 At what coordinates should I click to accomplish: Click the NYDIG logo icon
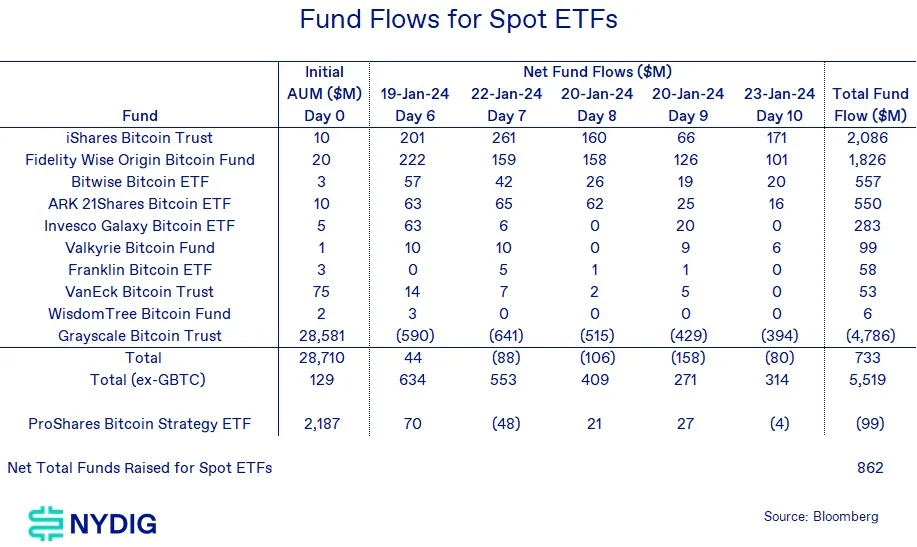(45, 522)
